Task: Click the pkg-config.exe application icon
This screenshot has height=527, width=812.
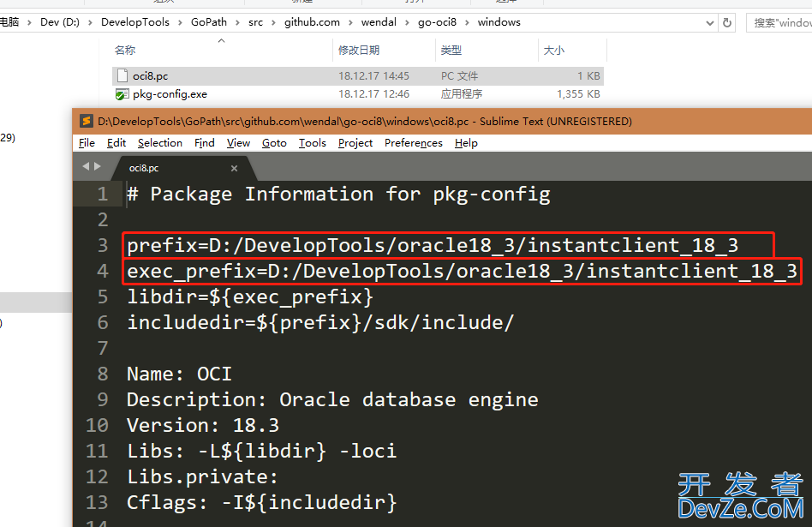Action: 122,94
